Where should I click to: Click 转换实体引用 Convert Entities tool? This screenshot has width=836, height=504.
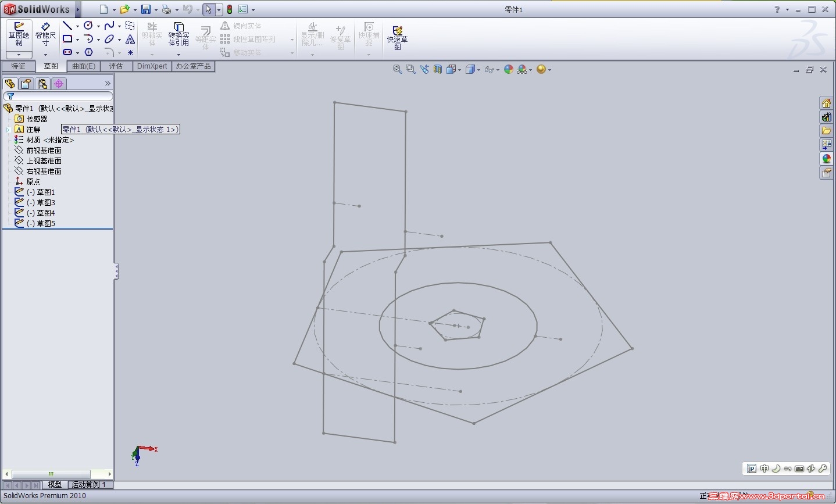(178, 35)
